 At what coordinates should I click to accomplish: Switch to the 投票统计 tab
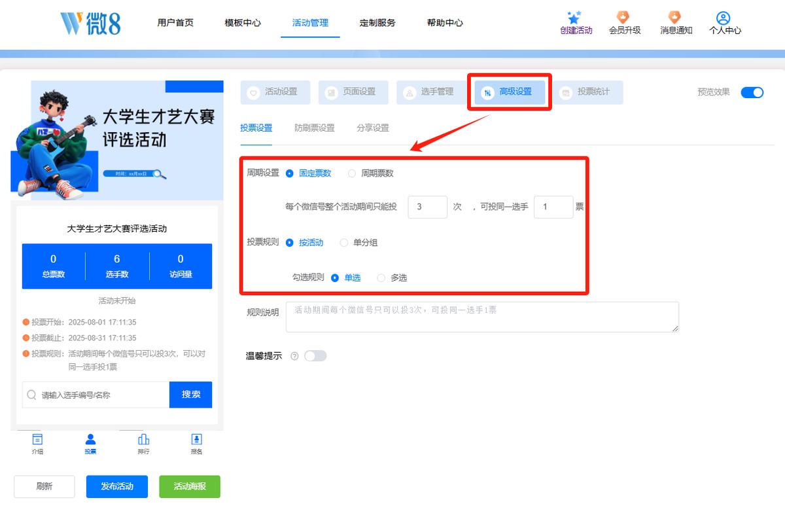(x=588, y=92)
